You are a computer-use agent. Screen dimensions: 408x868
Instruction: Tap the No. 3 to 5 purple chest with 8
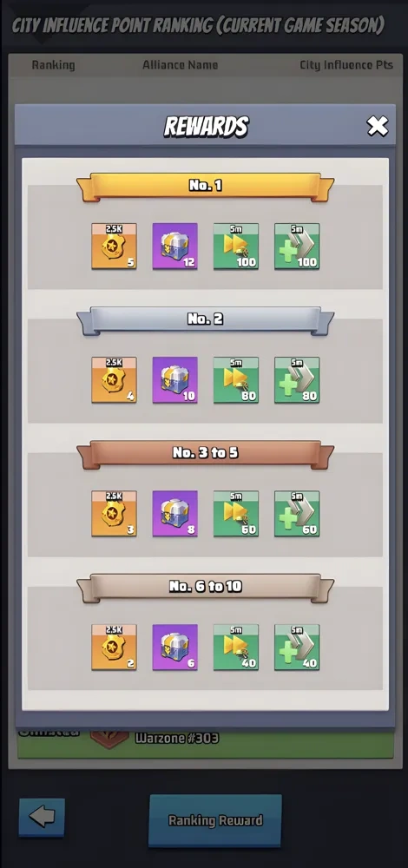point(175,514)
